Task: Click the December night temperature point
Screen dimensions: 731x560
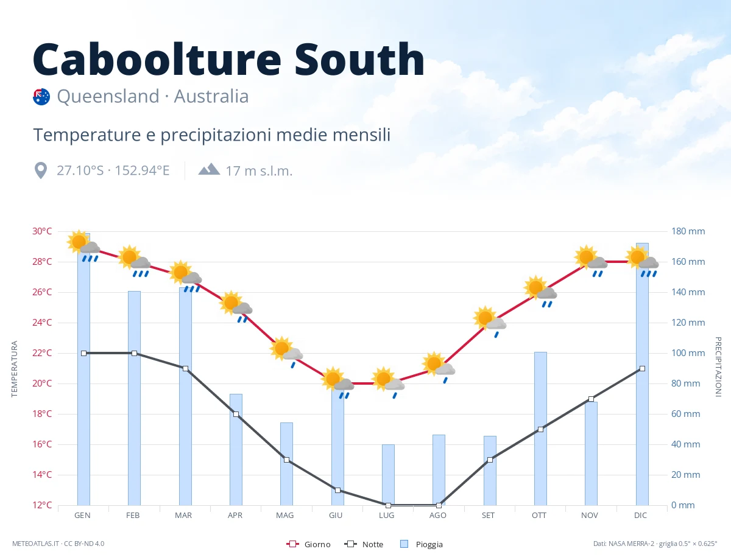Action: click(642, 368)
